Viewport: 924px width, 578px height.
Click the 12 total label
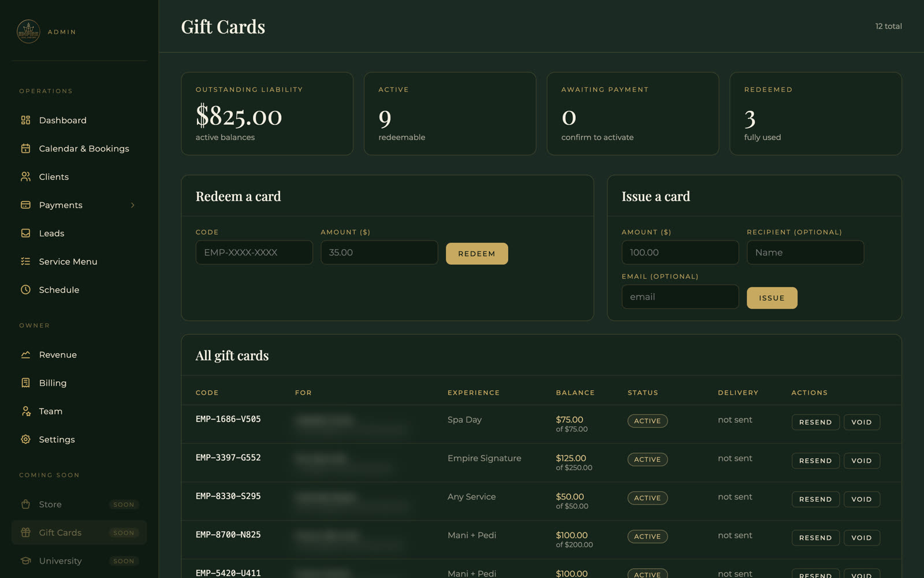888,27
